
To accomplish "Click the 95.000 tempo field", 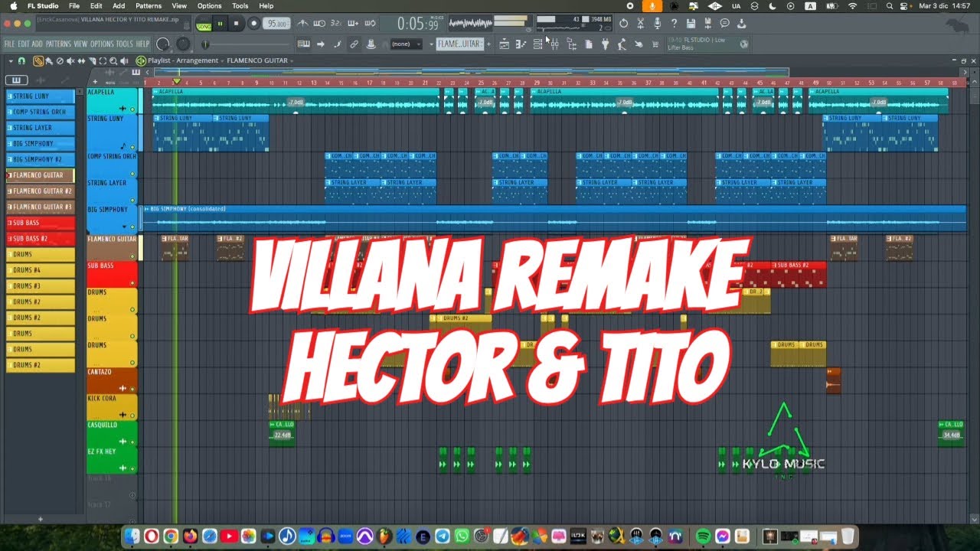I will 276,24.
